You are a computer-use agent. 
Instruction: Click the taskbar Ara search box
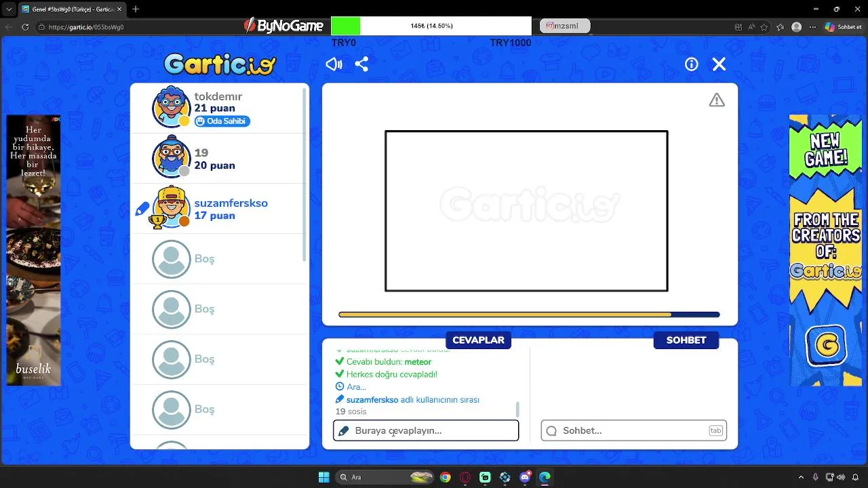385,477
